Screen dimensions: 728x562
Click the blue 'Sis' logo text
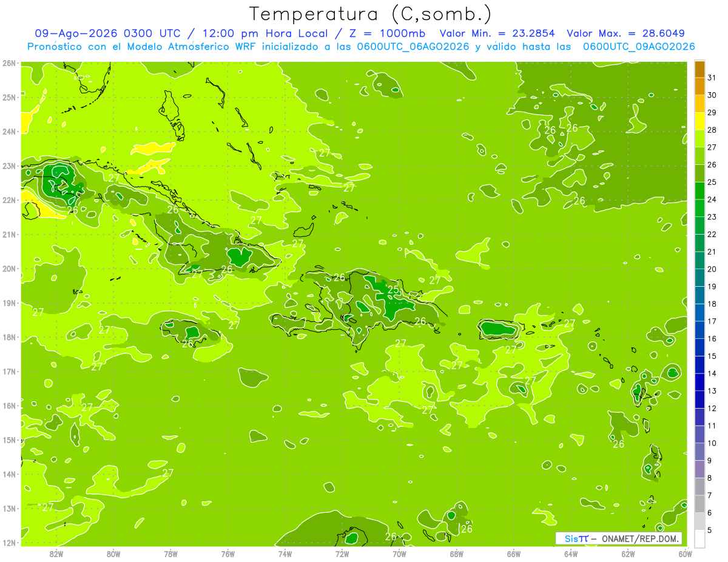[x=571, y=538]
